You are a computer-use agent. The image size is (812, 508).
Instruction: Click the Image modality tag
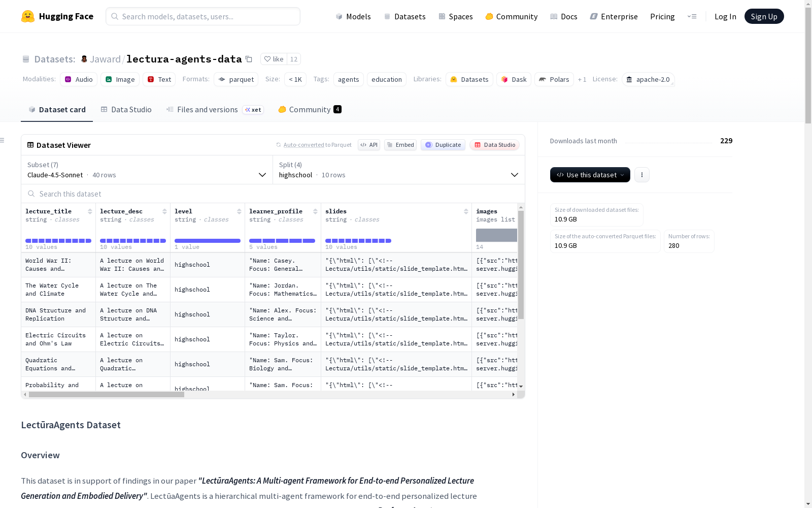click(x=120, y=79)
